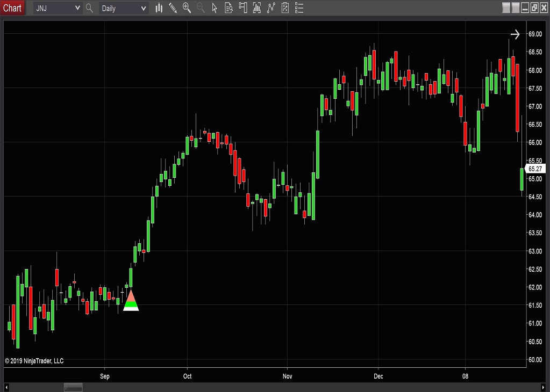Click the scrollbar right arrow button
550x392 pixels.
click(x=543, y=387)
